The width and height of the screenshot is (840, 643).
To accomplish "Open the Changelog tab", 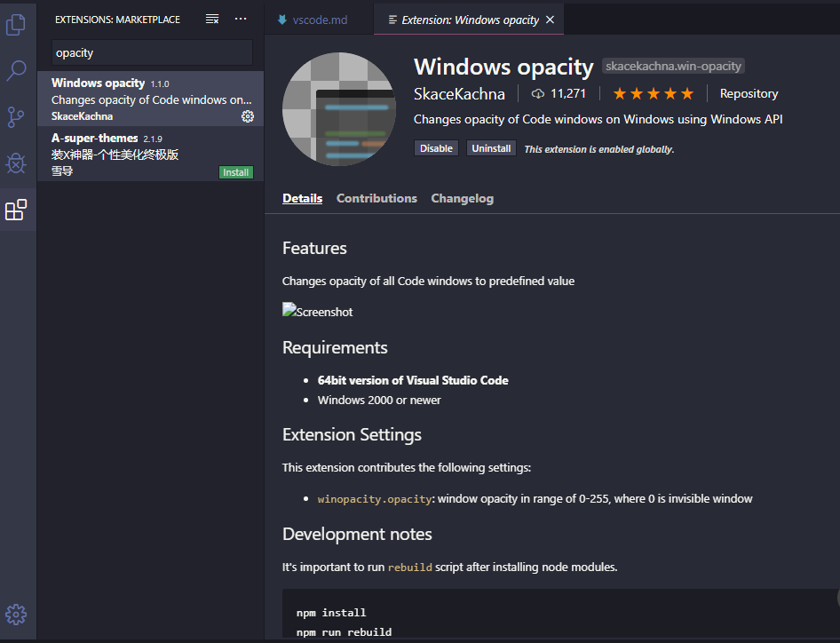I will pos(463,198).
